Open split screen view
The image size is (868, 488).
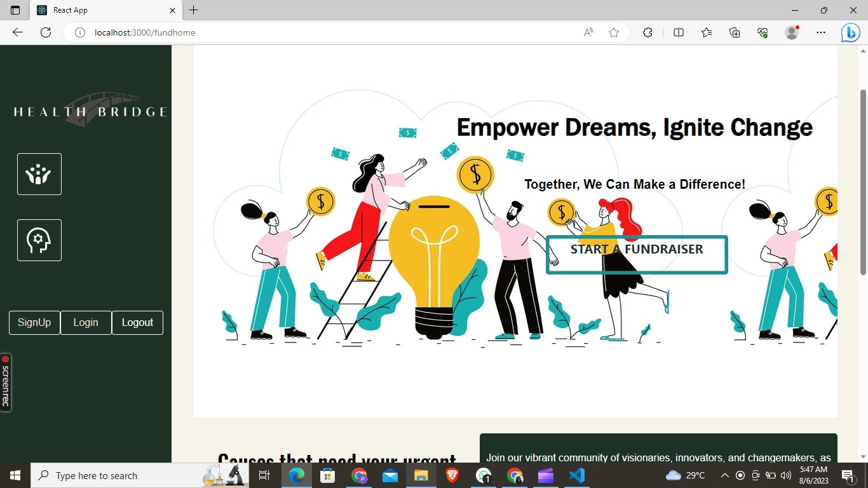point(679,32)
